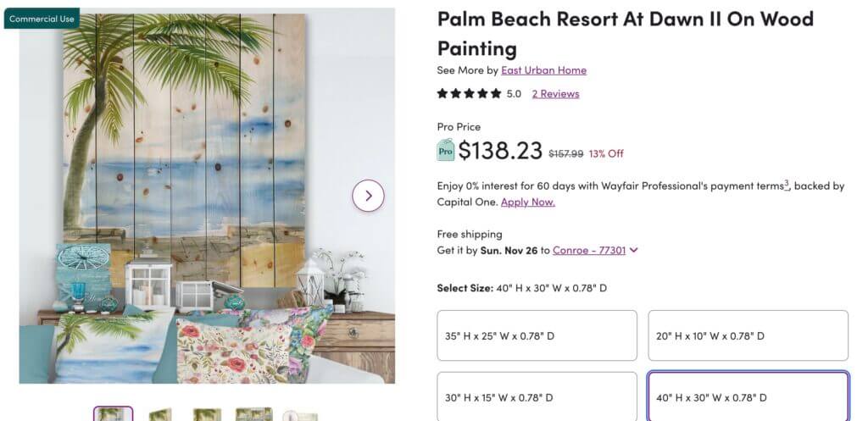Open the East Urban Home brand link
This screenshot has height=421, width=868.
(x=543, y=70)
